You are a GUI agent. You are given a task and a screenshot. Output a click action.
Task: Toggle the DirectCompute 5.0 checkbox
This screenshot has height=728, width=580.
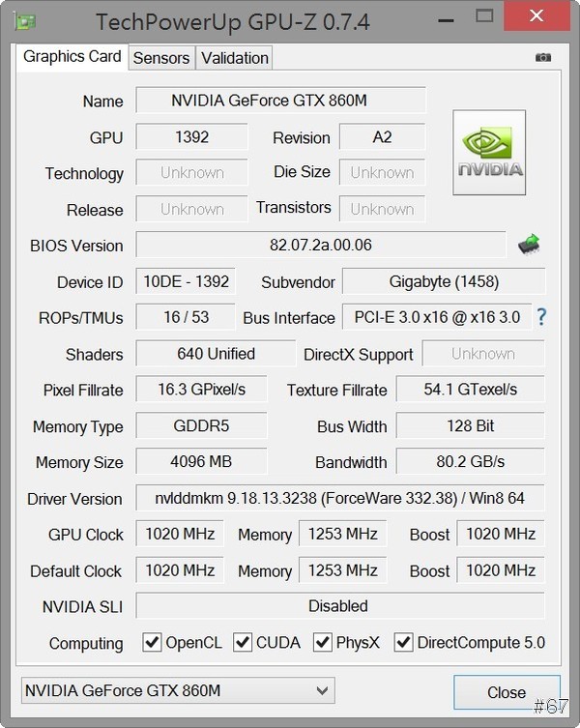403,643
